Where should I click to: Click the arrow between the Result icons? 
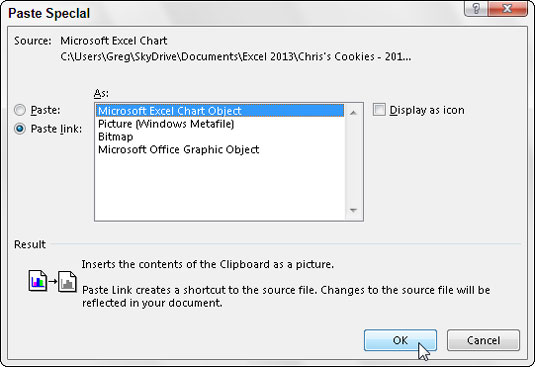(x=52, y=281)
